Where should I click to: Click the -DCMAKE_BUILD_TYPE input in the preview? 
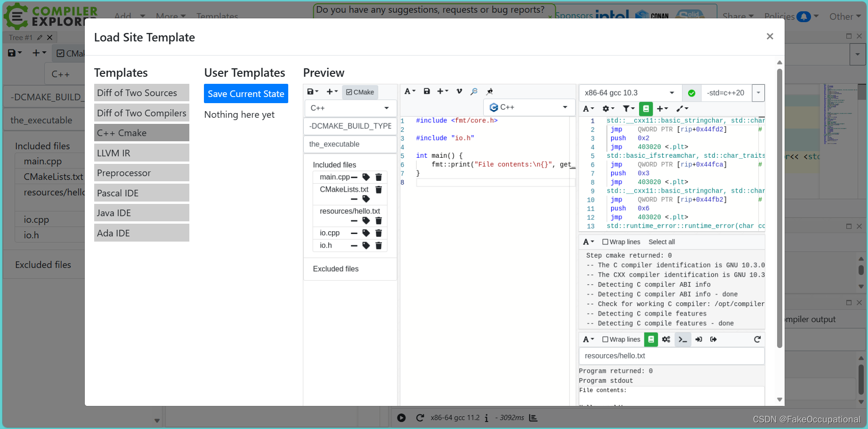pyautogui.click(x=350, y=126)
